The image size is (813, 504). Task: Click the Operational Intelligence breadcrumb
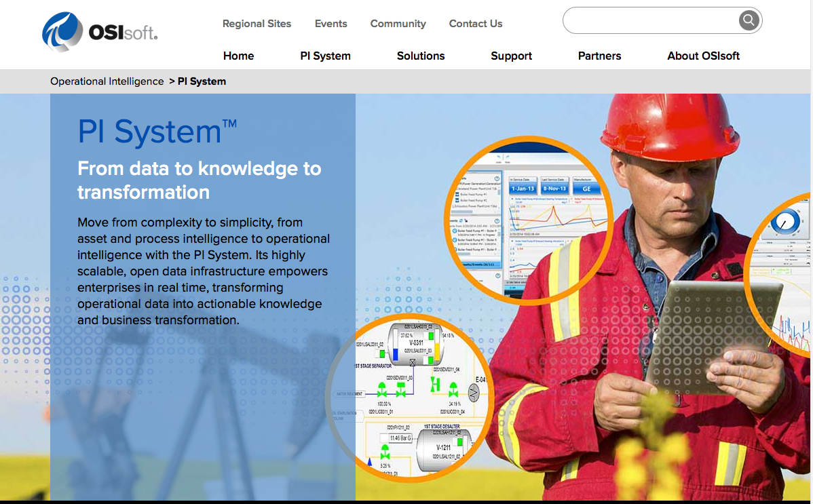107,81
